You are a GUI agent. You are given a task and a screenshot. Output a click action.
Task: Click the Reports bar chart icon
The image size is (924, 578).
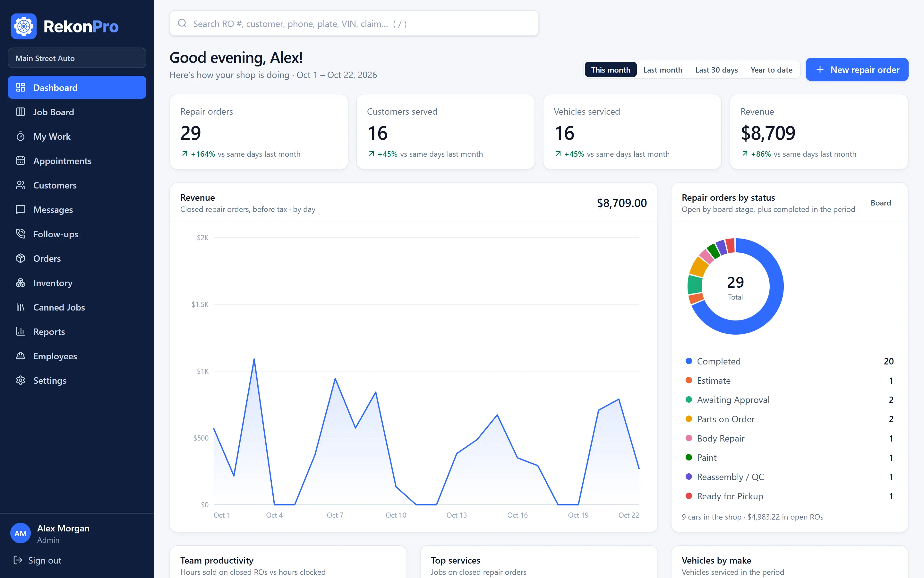click(x=21, y=331)
